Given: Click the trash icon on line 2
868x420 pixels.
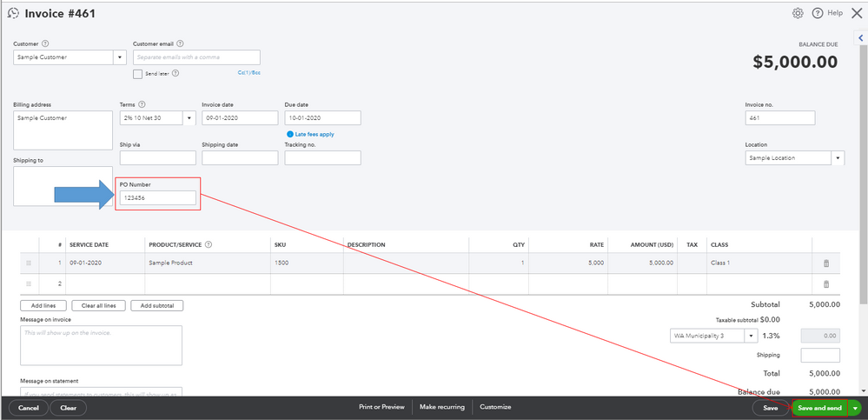Looking at the screenshot, I should (x=826, y=283).
